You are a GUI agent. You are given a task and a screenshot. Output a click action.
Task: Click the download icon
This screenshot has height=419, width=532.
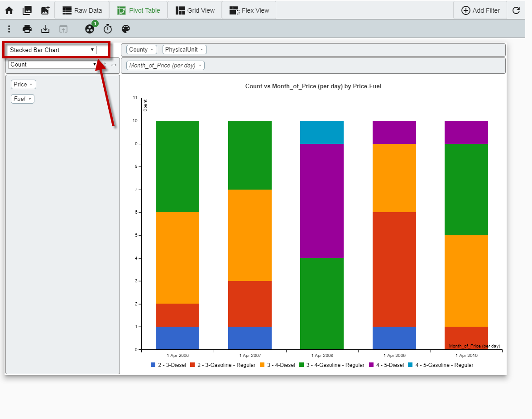pyautogui.click(x=45, y=29)
